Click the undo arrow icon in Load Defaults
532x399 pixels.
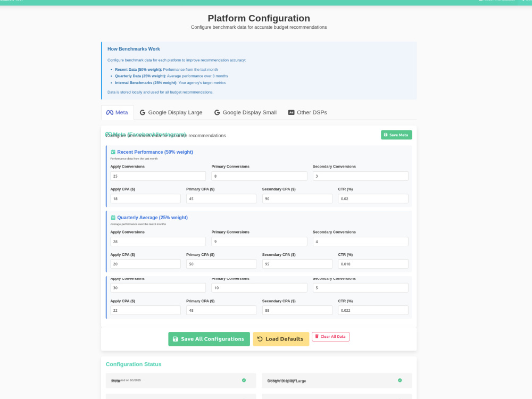pyautogui.click(x=260, y=339)
